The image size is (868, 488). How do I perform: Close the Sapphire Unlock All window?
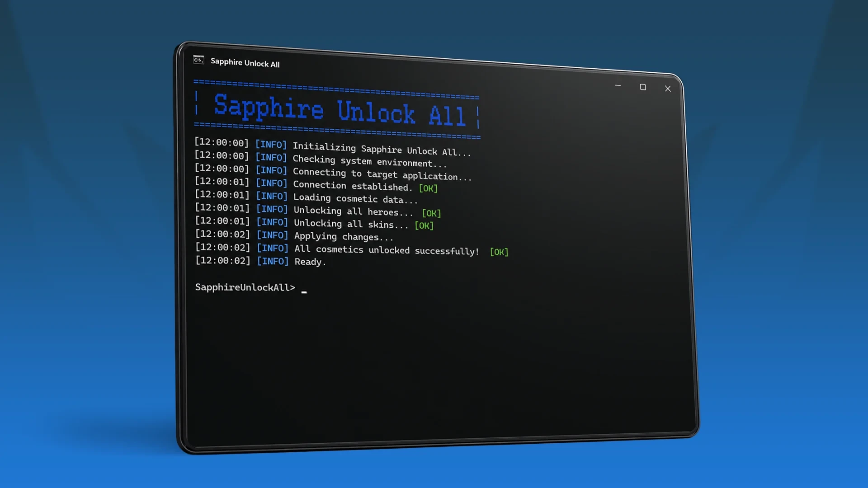(x=668, y=89)
